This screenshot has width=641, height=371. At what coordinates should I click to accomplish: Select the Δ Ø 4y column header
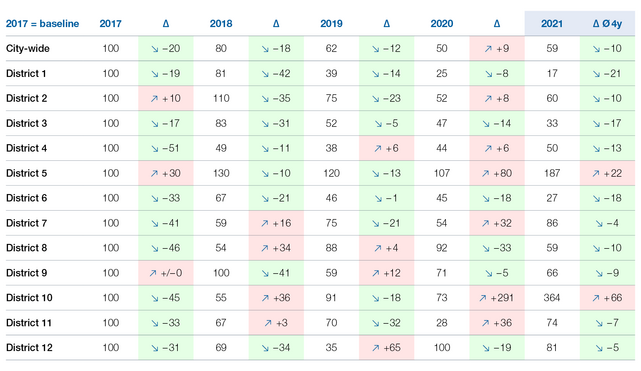[607, 24]
